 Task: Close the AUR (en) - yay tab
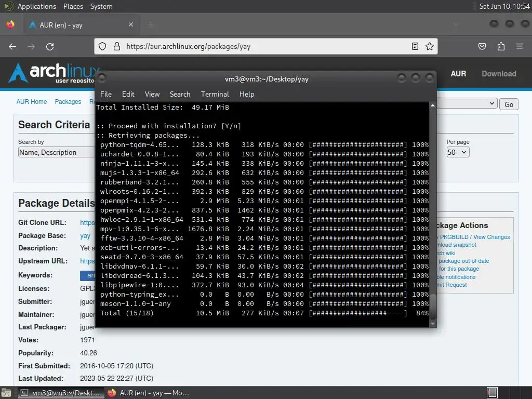[131, 24]
